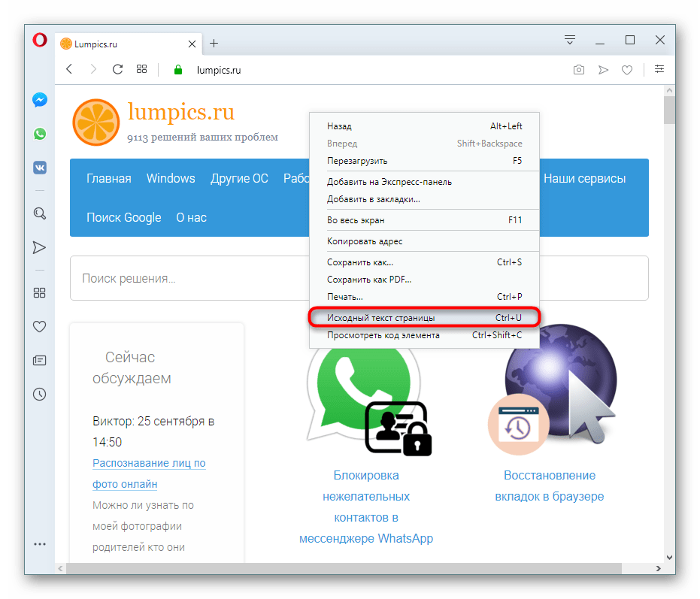
Task: Choose Просмотреть код элемента entry
Action: point(424,335)
